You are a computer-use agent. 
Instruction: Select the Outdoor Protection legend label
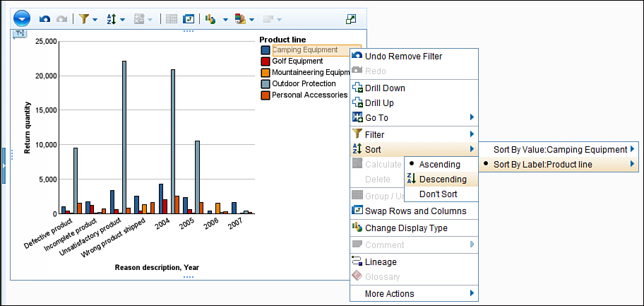(304, 83)
